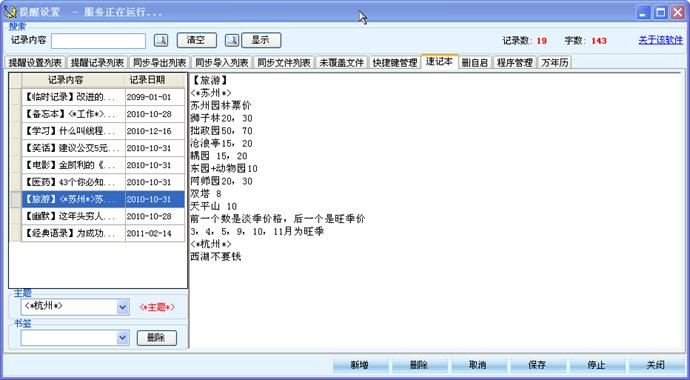Click the 停止 service button
Viewport: 690px width, 380px height.
coord(597,365)
